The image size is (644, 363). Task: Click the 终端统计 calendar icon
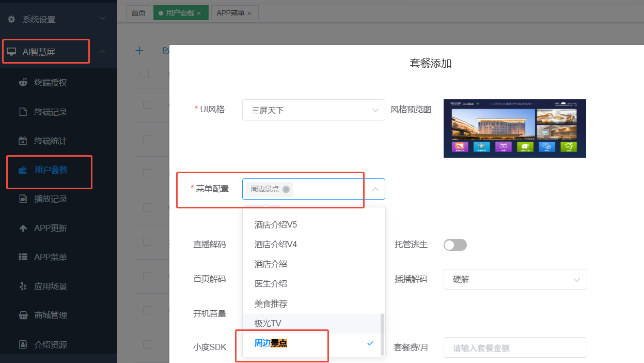click(x=23, y=141)
